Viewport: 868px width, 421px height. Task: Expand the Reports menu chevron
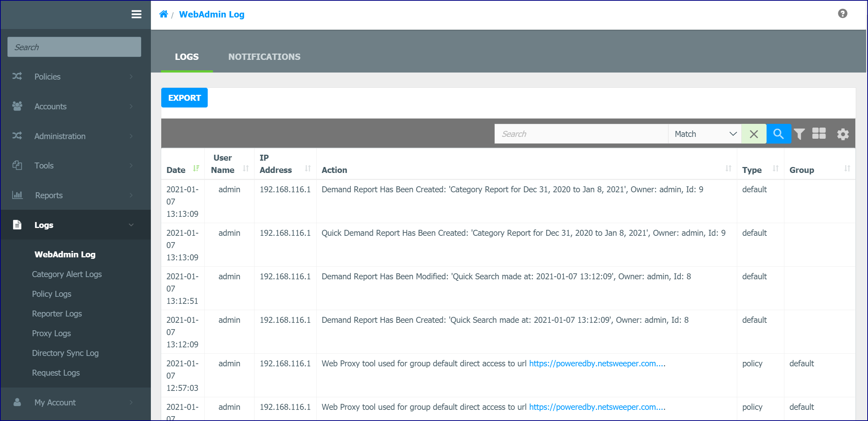tap(131, 195)
